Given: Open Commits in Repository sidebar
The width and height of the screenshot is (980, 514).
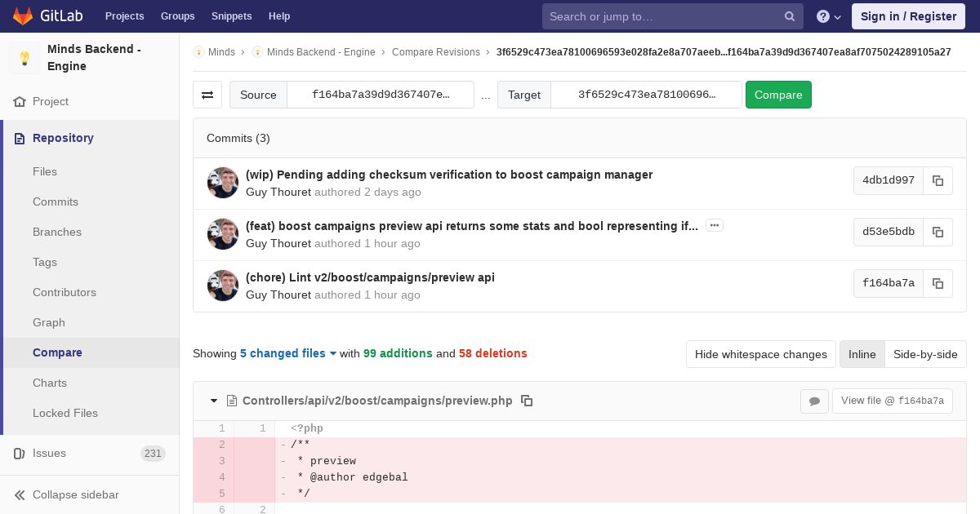Looking at the screenshot, I should coord(56,202).
